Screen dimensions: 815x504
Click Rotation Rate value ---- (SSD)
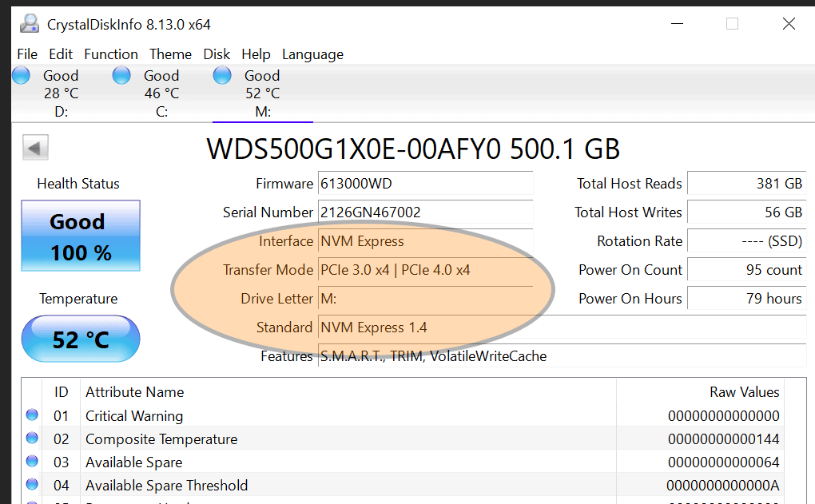(747, 241)
